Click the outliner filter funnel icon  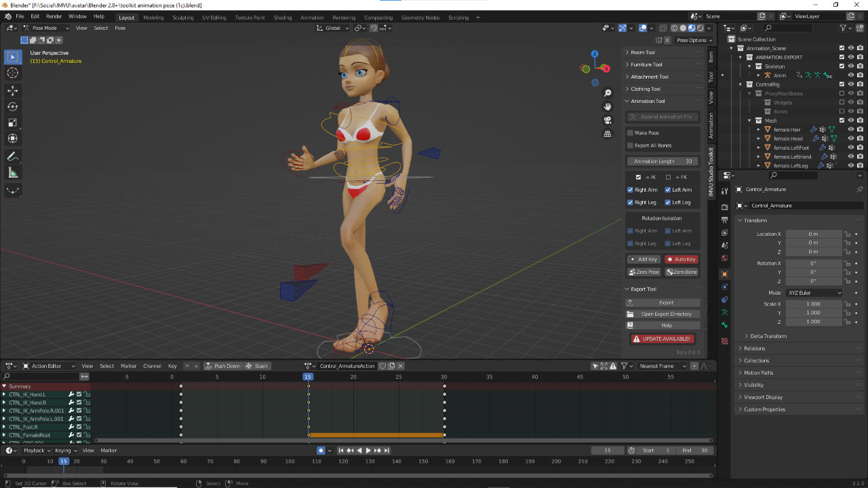[844, 28]
